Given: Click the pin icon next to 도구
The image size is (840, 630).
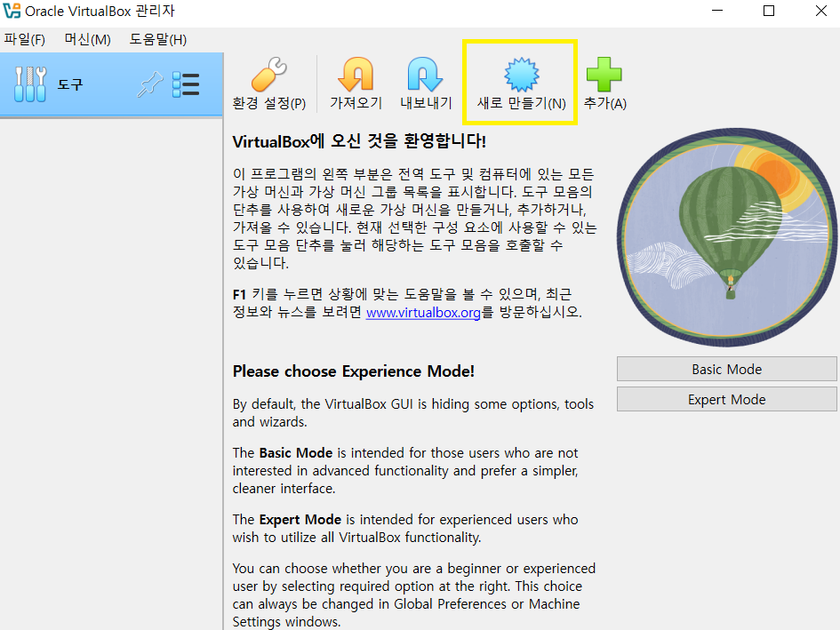Looking at the screenshot, I should (x=149, y=84).
